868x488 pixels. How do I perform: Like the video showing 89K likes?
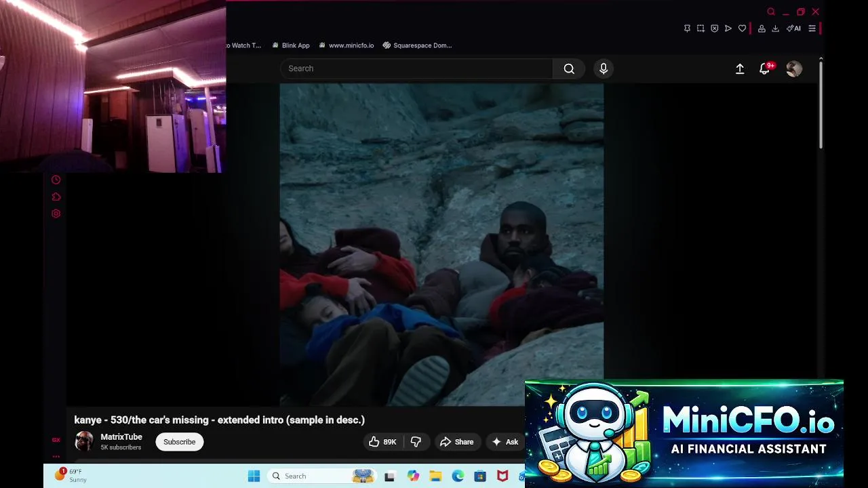382,442
